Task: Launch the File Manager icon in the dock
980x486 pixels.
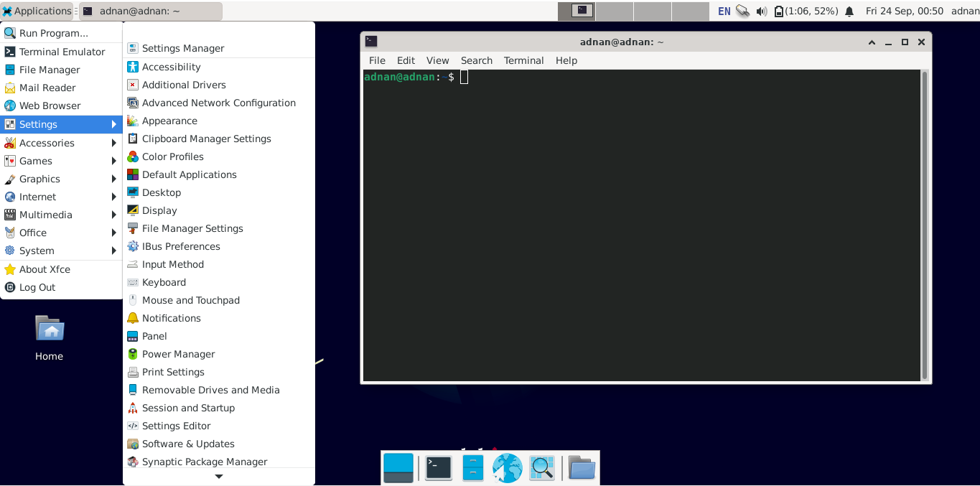Action: [582, 467]
